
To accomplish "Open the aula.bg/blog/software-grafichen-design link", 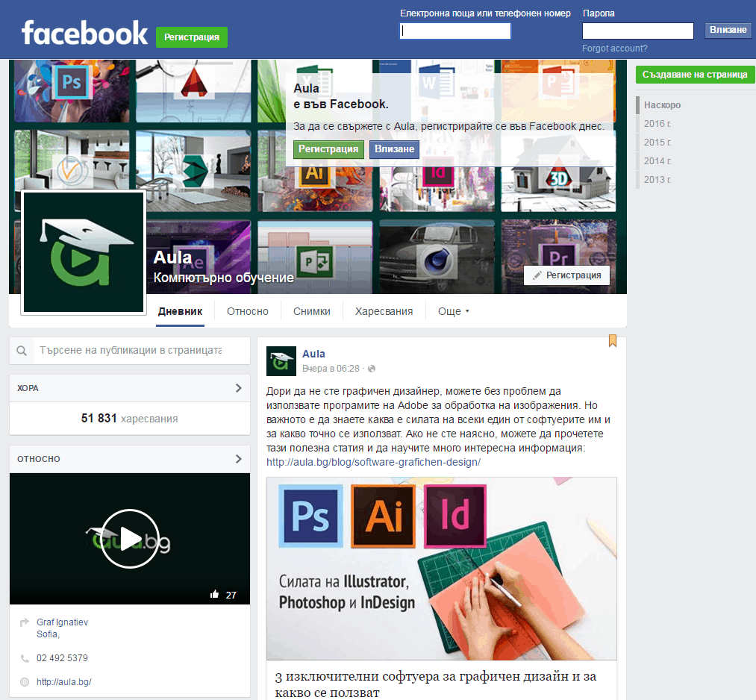I will [x=374, y=463].
